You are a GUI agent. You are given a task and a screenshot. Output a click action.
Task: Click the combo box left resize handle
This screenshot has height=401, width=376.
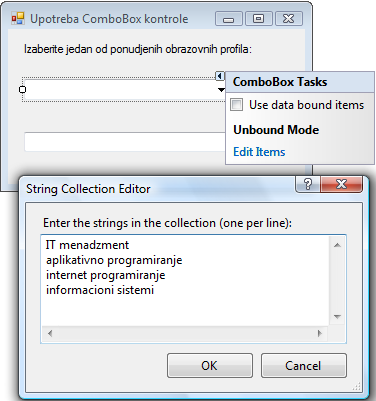click(22, 89)
